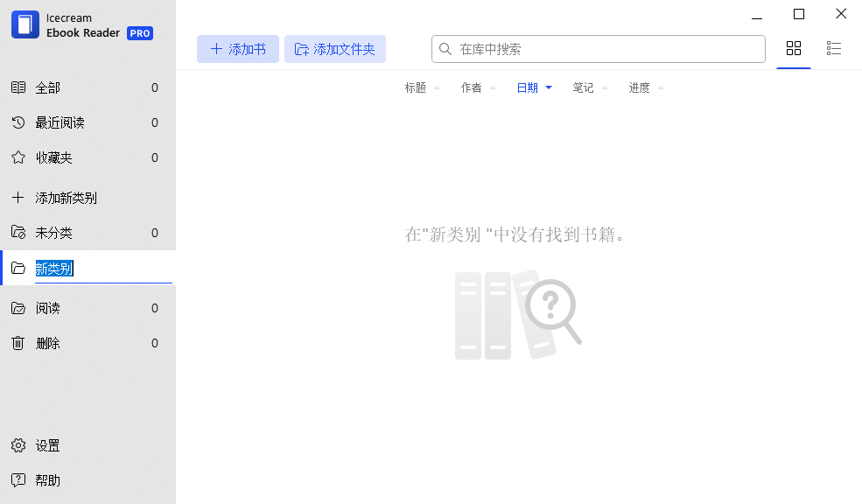Expand the 笔记 sort option
Image resolution: width=862 pixels, height=504 pixels.
pyautogui.click(x=584, y=87)
